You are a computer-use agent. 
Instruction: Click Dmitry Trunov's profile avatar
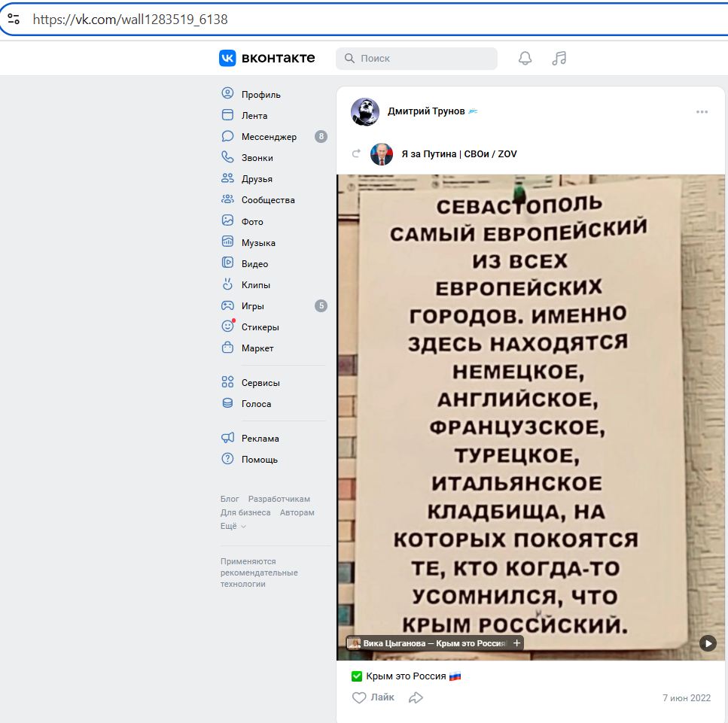point(365,111)
